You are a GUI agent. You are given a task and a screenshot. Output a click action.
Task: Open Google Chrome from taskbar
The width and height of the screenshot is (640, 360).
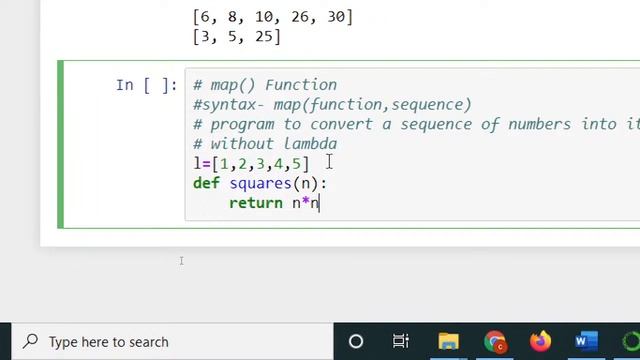[x=495, y=341]
